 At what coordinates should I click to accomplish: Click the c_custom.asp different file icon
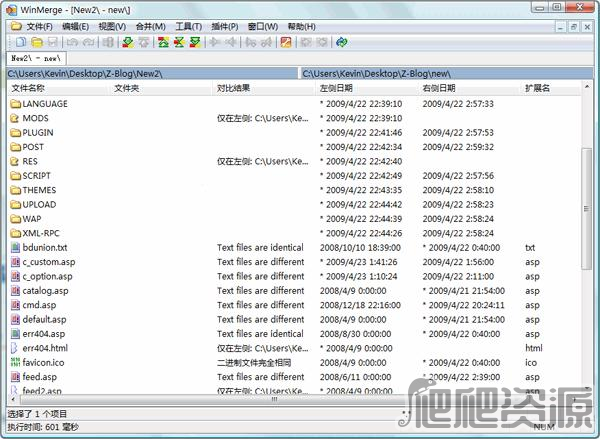(x=15, y=262)
